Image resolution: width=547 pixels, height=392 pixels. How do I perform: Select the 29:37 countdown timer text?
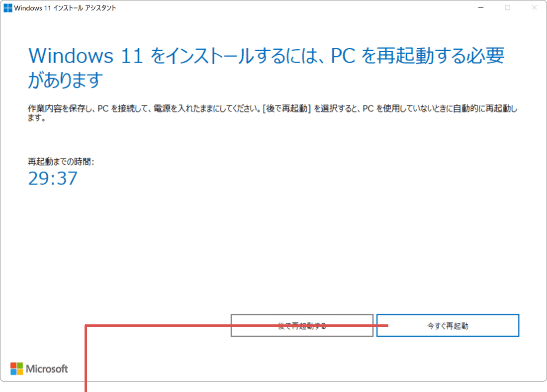(x=53, y=179)
